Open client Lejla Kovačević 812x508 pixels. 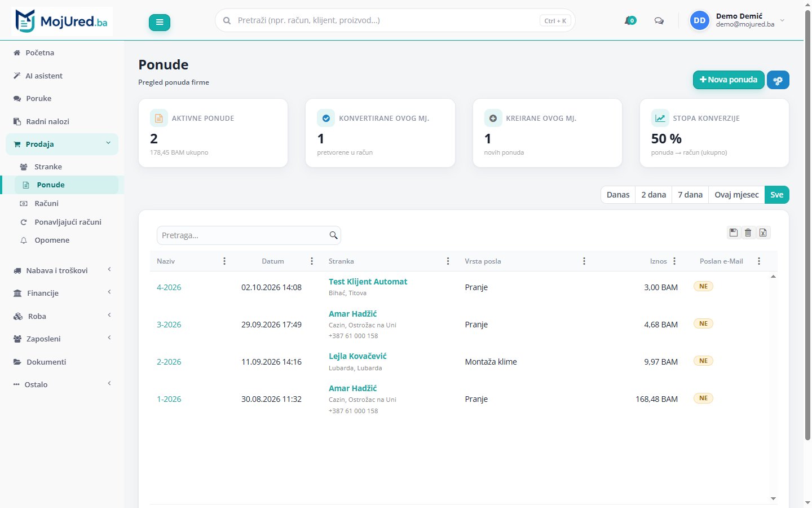[x=358, y=356]
